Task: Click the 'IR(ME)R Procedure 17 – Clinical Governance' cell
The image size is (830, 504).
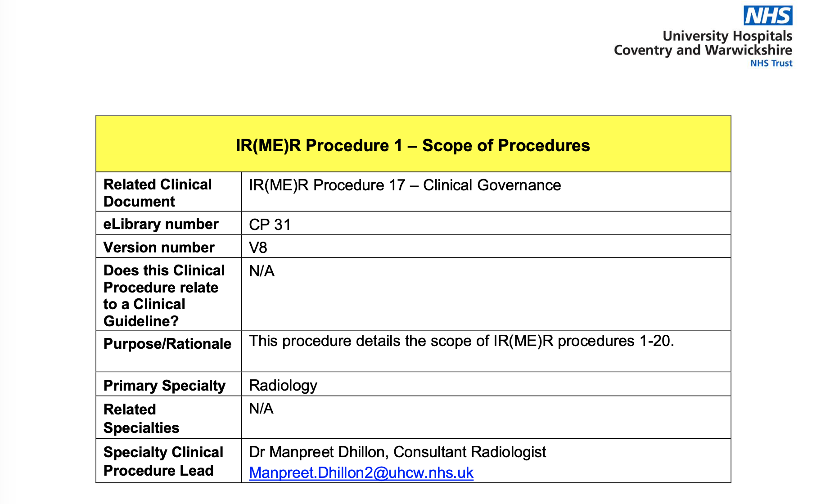Action: (405, 185)
